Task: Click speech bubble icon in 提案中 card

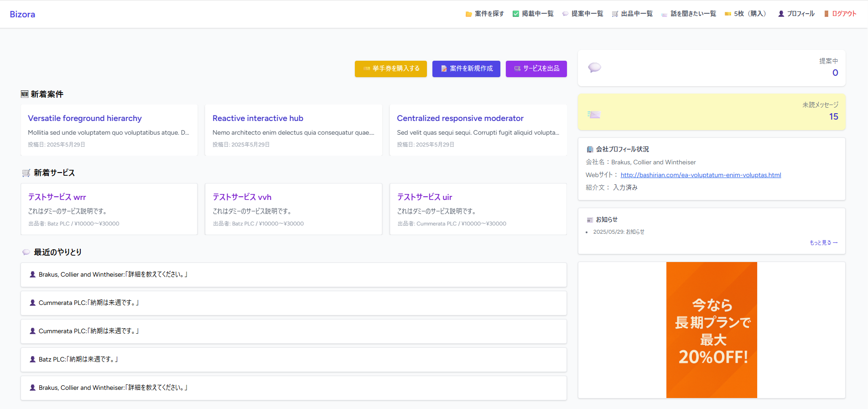Action: point(594,68)
